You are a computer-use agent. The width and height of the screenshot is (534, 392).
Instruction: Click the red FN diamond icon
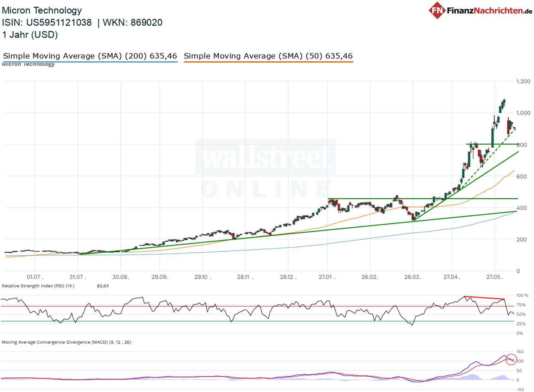pos(437,10)
